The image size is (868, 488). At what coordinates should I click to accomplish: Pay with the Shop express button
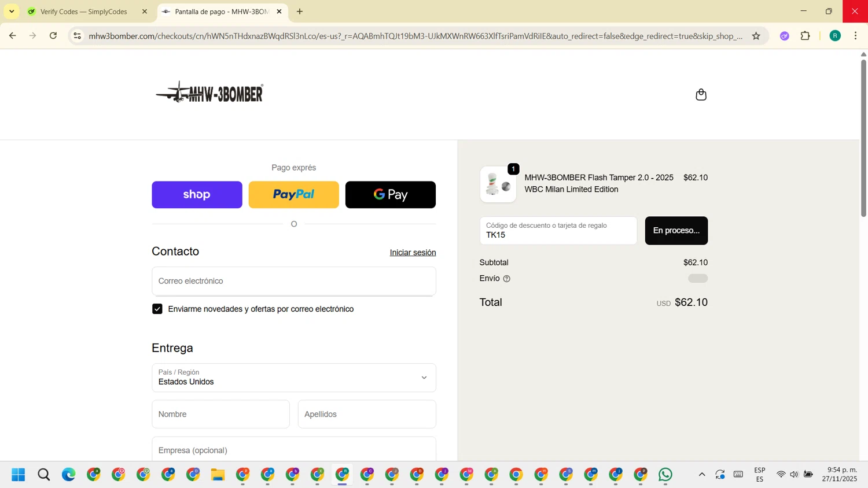pyautogui.click(x=197, y=195)
